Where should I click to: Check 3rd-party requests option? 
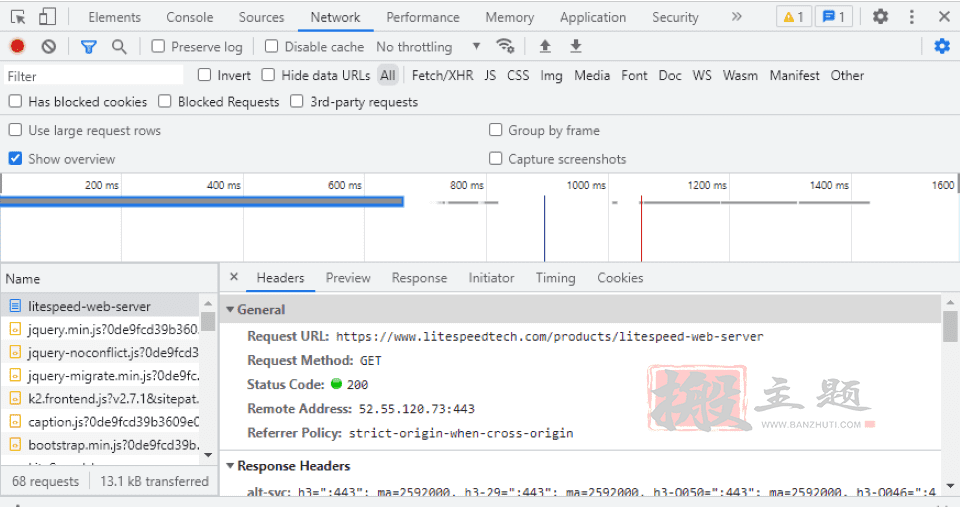(x=296, y=101)
